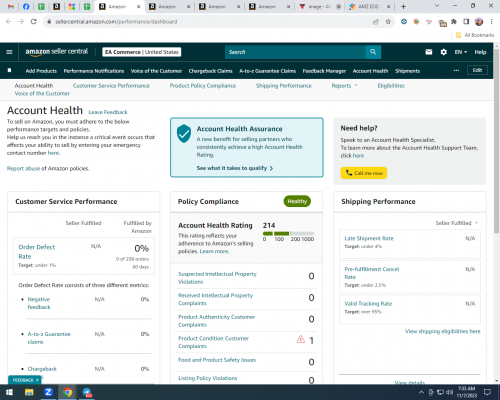
Task: Switch to the pinned Gmail tab
Action: coord(11,6)
